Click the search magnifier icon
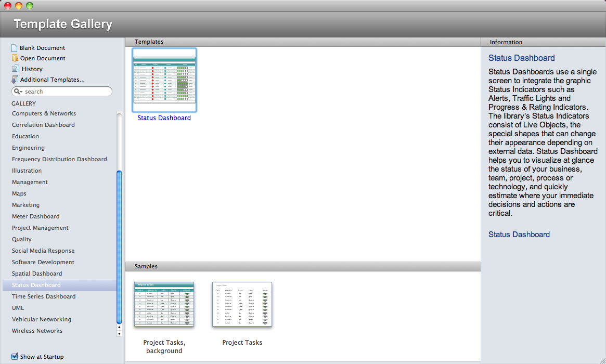 pyautogui.click(x=16, y=91)
